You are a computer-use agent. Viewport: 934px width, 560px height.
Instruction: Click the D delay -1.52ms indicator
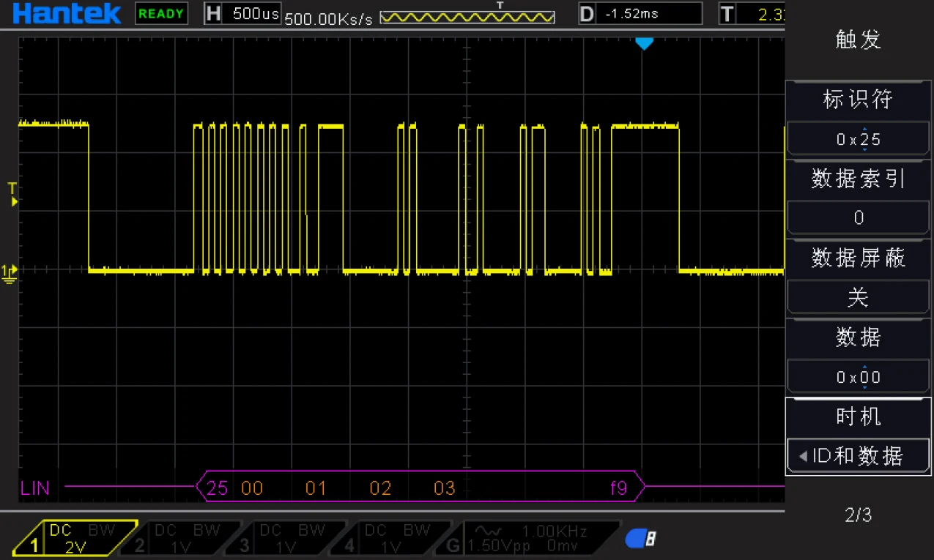(x=640, y=14)
